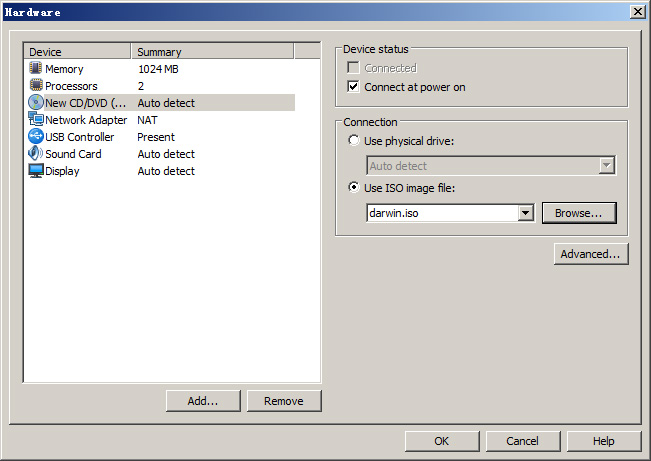The width and height of the screenshot is (651, 461).
Task: Confirm with OK
Action: [x=442, y=441]
